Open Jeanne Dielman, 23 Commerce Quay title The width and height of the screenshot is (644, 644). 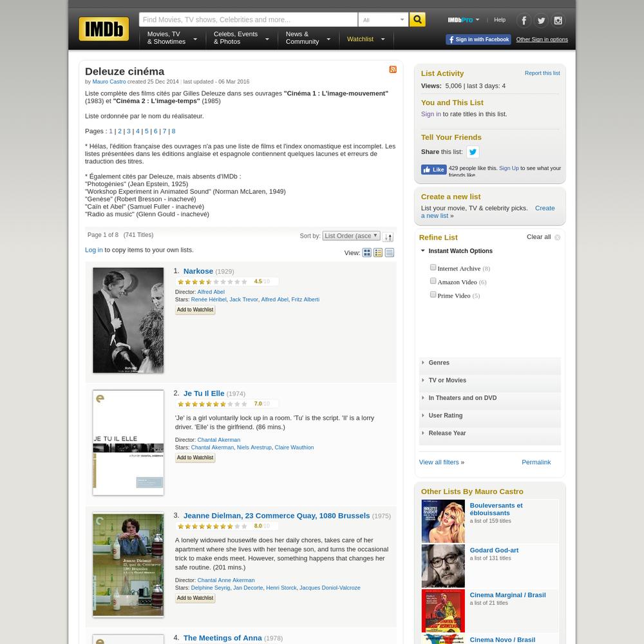pos(276,516)
